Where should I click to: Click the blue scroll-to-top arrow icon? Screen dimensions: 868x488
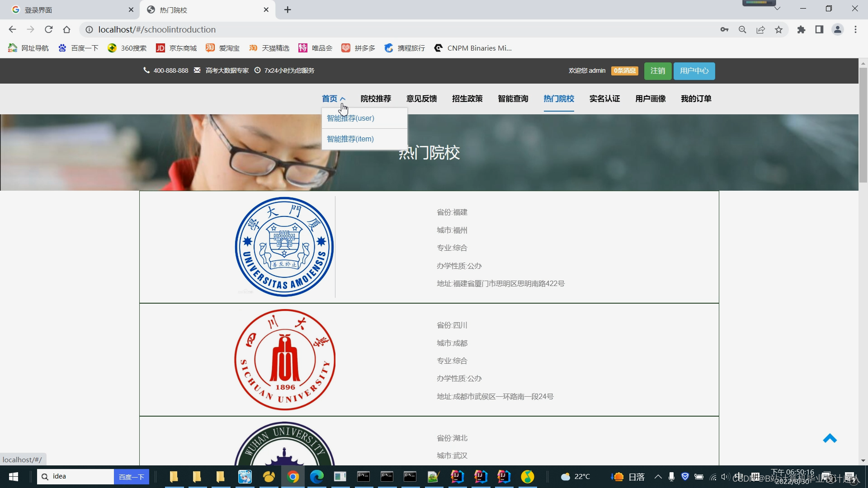click(830, 438)
